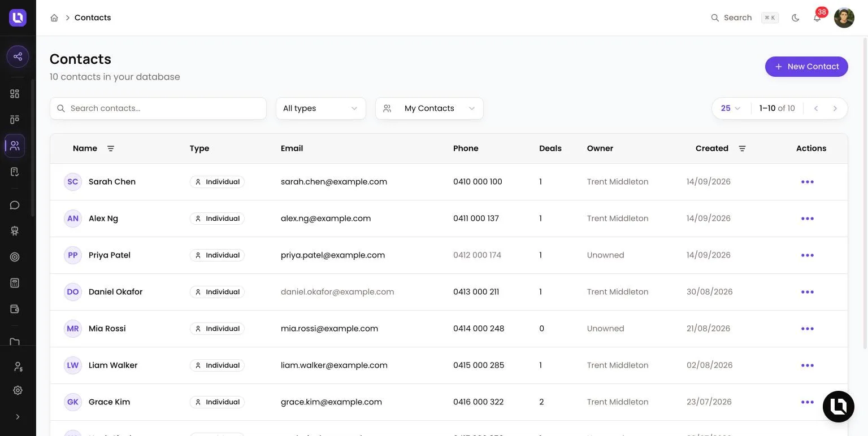Open the Alex Ng contact row
Viewport: 868px width, 436px height.
coord(449,219)
